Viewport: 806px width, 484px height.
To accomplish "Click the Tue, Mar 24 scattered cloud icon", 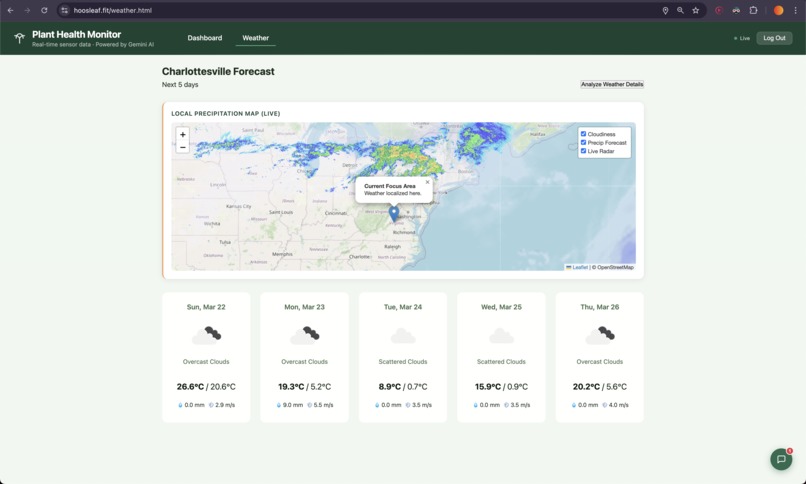I will tap(403, 336).
